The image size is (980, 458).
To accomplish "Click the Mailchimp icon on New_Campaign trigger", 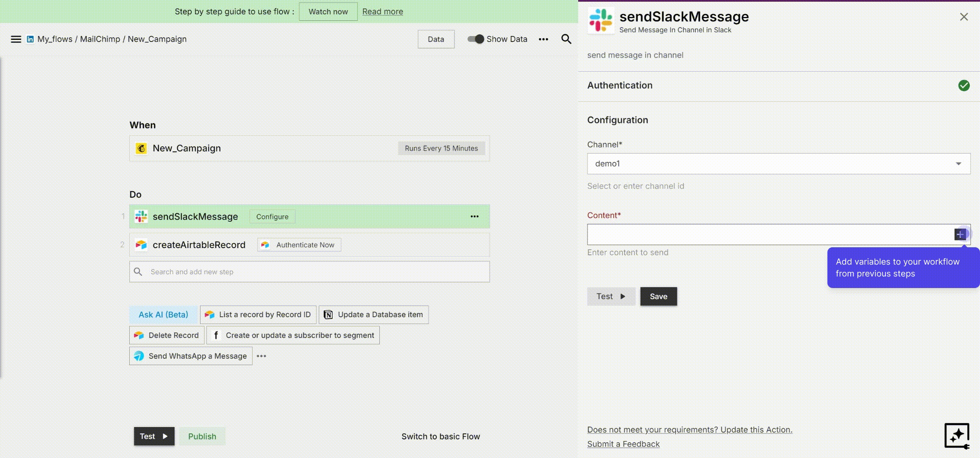I will point(141,148).
